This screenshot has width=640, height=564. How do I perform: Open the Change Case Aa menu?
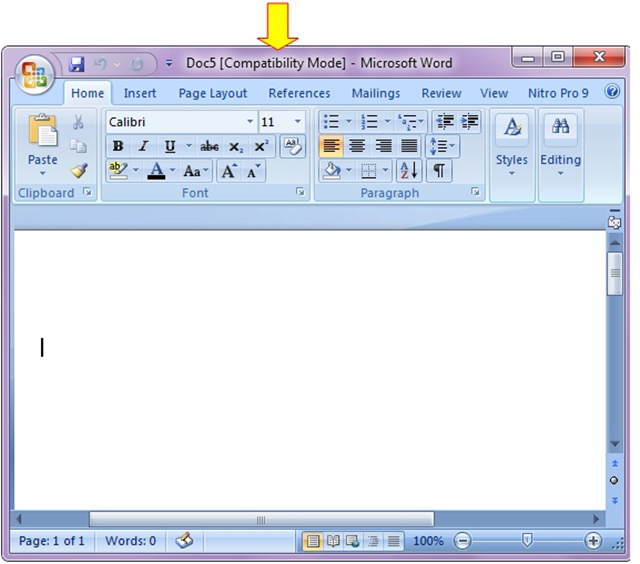pos(196,171)
